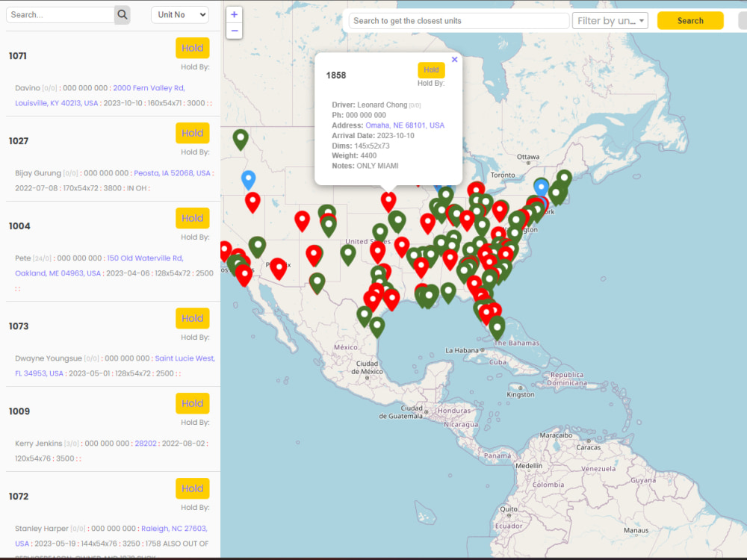Image resolution: width=747 pixels, height=560 pixels.
Task: Click unit number 1027 heading
Action: pos(19,141)
